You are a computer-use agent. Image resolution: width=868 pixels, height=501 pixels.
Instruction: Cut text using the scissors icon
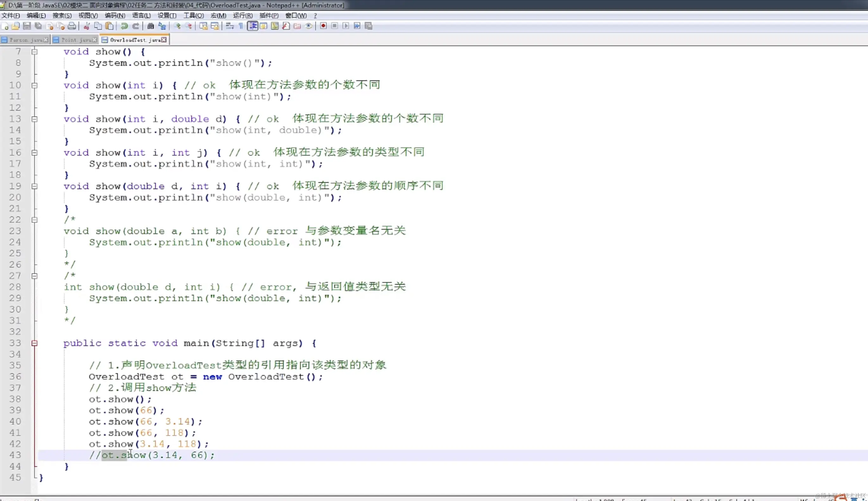click(86, 26)
